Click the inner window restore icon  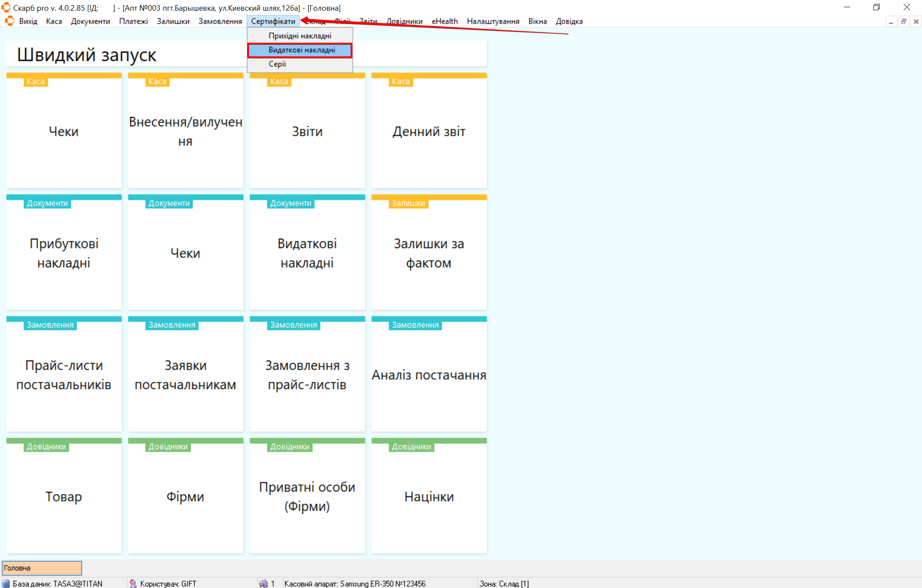(x=904, y=22)
